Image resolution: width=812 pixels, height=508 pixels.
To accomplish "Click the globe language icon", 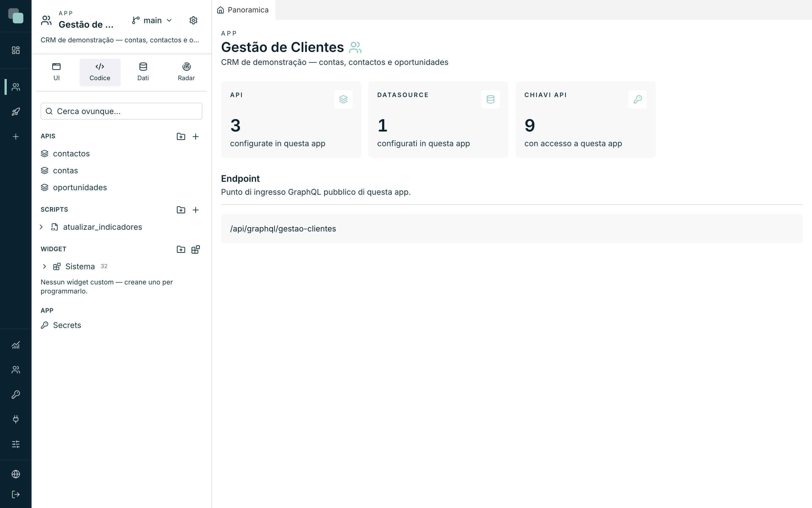I will coord(16,474).
